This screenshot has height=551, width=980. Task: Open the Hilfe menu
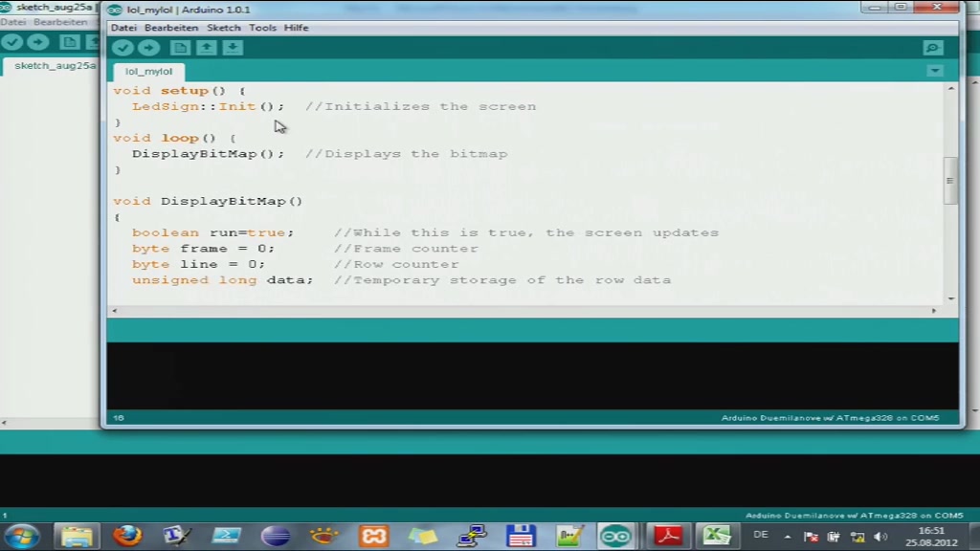(x=297, y=28)
